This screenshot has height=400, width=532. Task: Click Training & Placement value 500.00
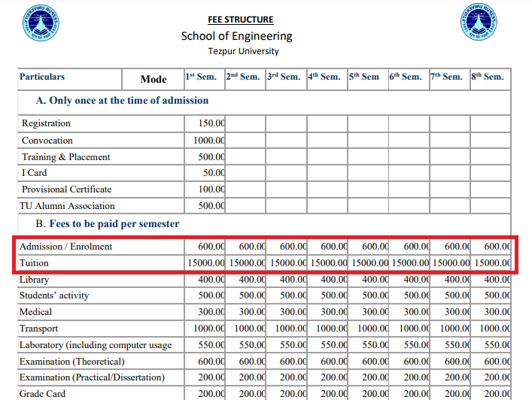coord(211,157)
